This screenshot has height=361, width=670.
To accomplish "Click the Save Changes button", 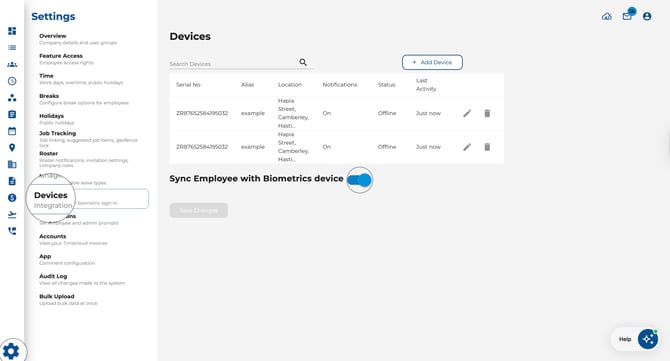I will tap(199, 210).
